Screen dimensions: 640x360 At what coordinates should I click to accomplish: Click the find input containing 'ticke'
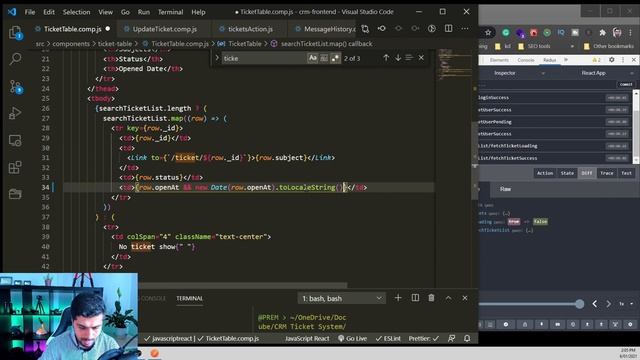click(x=264, y=58)
